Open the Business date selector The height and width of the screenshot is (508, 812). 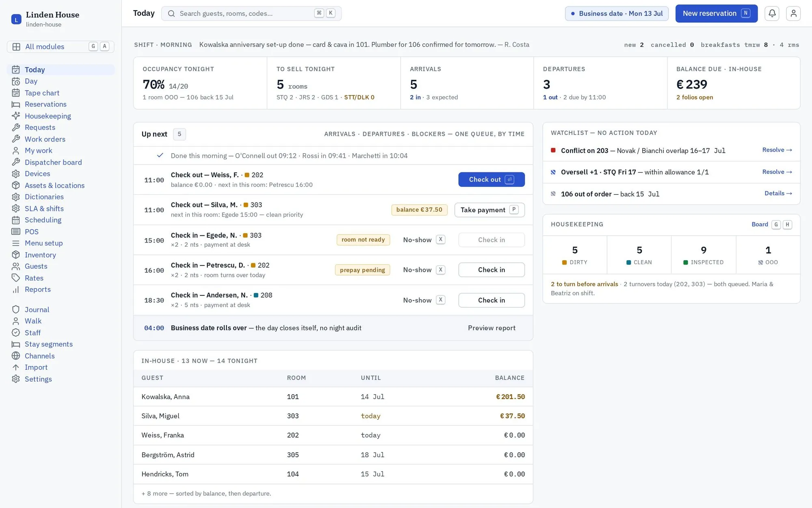pyautogui.click(x=616, y=13)
